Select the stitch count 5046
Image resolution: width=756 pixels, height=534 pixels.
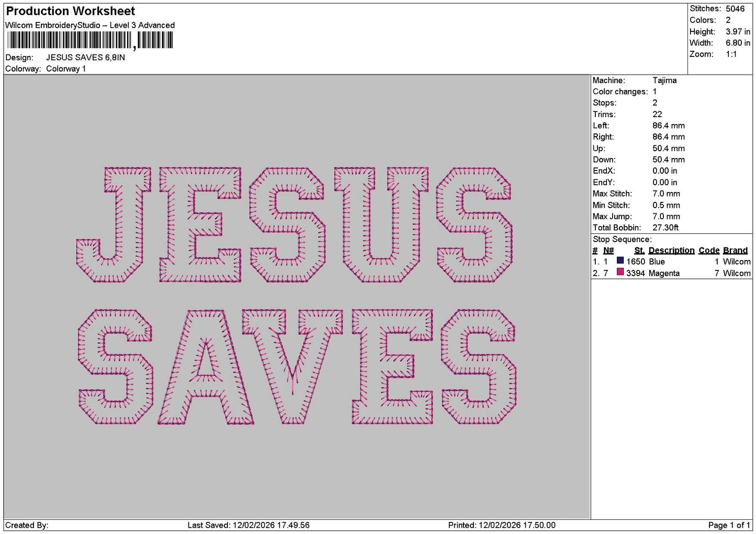pos(735,8)
